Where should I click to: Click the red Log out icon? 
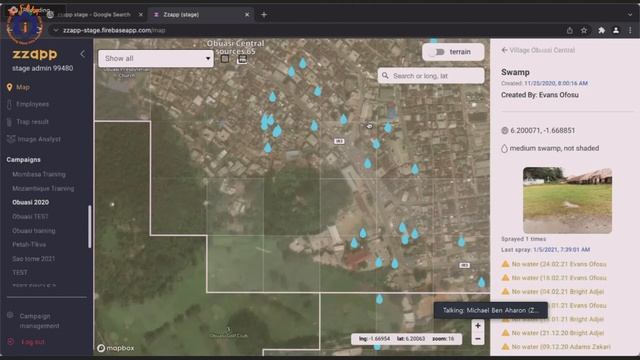point(11,342)
